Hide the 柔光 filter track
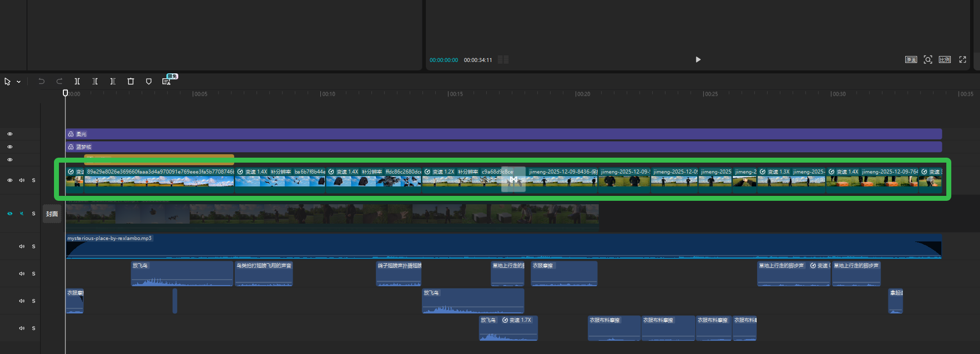Screen dimensions: 980x354 point(10,134)
